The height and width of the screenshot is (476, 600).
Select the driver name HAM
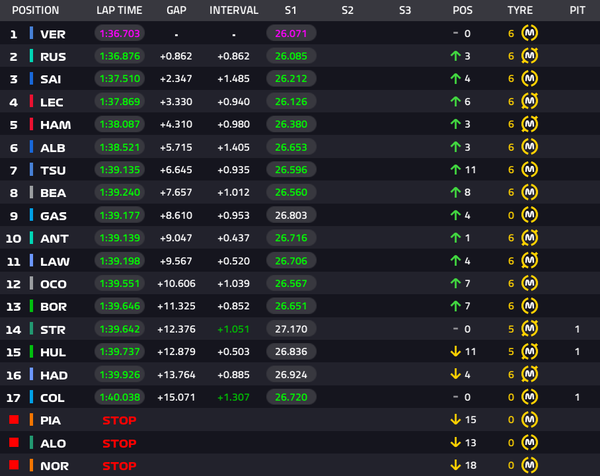coord(55,125)
